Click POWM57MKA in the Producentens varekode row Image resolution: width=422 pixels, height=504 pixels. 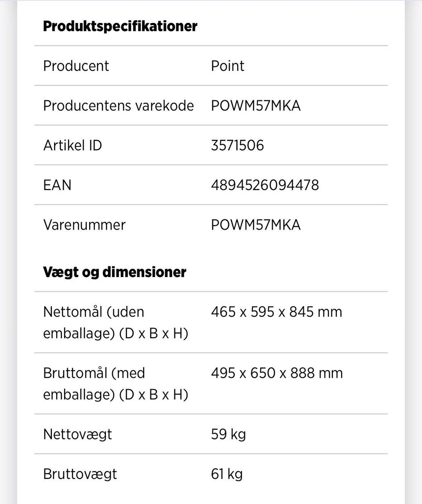tap(255, 106)
